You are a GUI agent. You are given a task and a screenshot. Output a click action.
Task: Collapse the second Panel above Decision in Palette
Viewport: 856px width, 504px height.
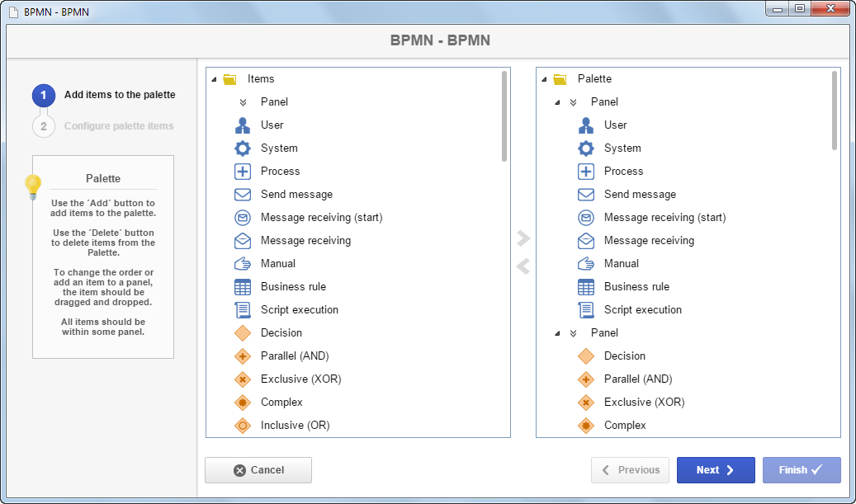click(x=557, y=333)
